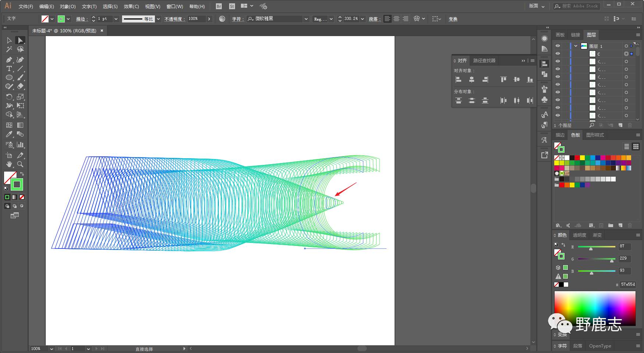Viewport: 644px width, 353px height.
Task: Expand the stroke weight dropdown
Action: pos(116,19)
